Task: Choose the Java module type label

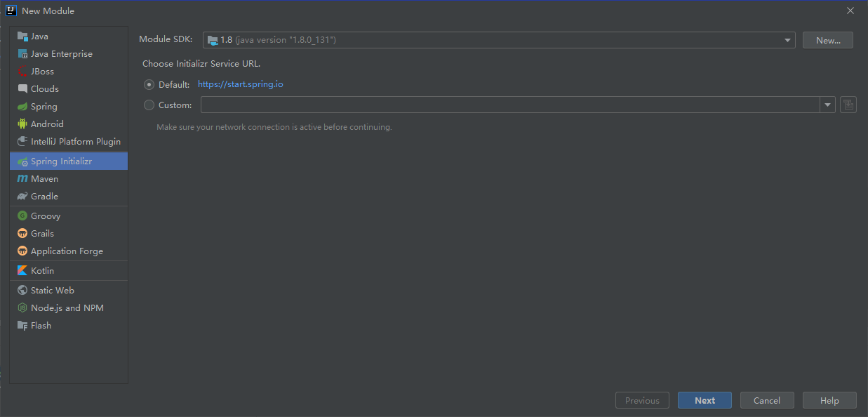Action: coord(39,37)
